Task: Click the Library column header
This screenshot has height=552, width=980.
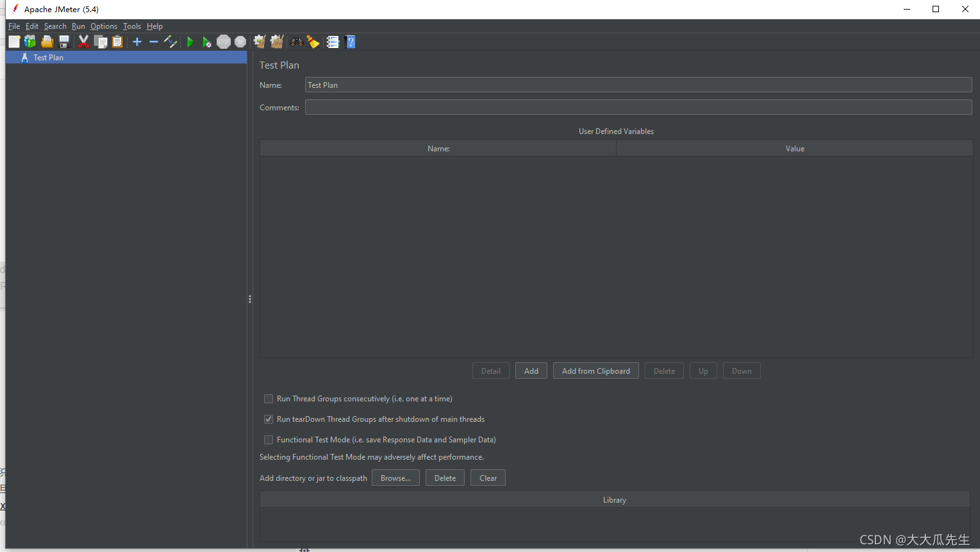Action: click(615, 499)
